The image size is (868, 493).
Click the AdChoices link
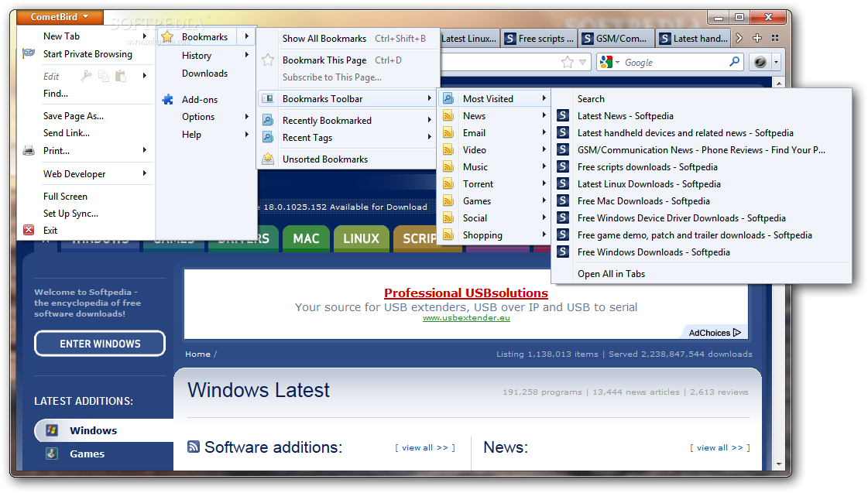715,333
